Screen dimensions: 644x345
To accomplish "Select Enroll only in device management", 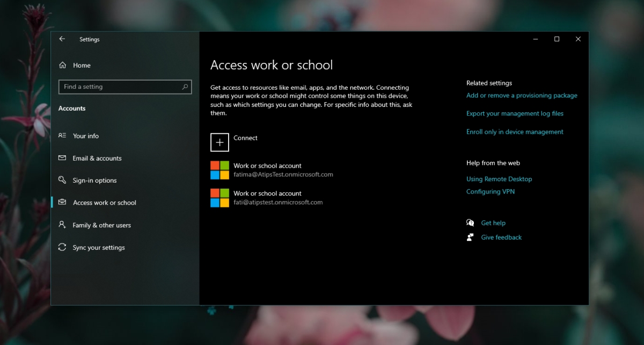I will (x=515, y=132).
